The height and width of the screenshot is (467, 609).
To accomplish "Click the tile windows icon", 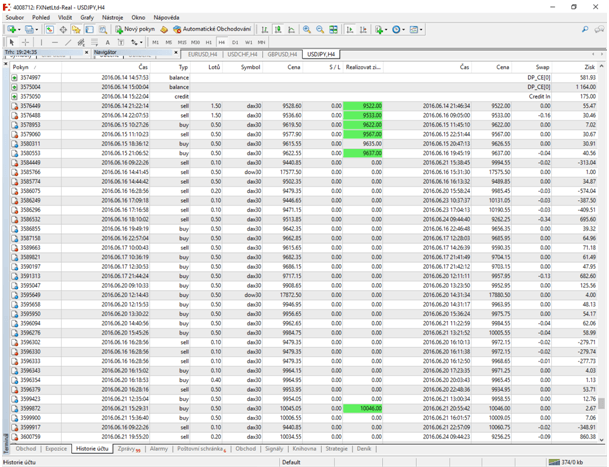I will (333, 30).
